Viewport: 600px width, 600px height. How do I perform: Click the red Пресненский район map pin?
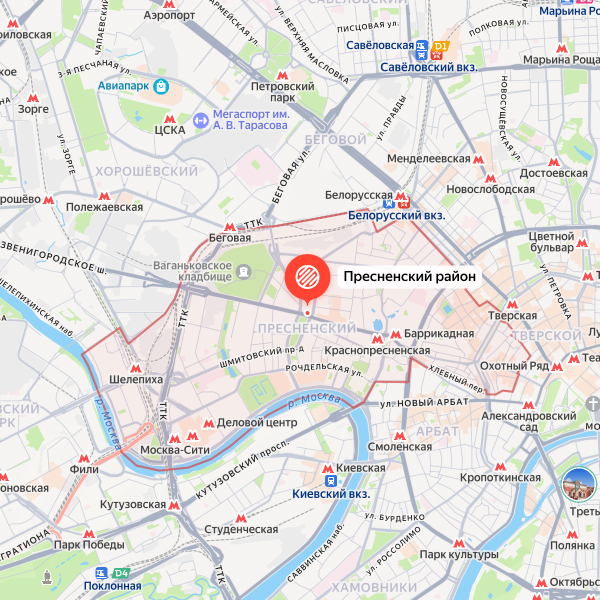(307, 279)
